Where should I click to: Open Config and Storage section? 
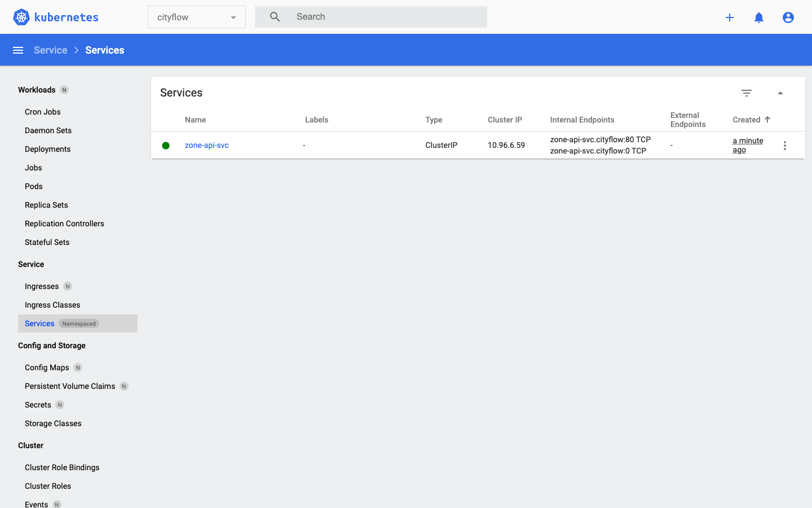(x=52, y=345)
